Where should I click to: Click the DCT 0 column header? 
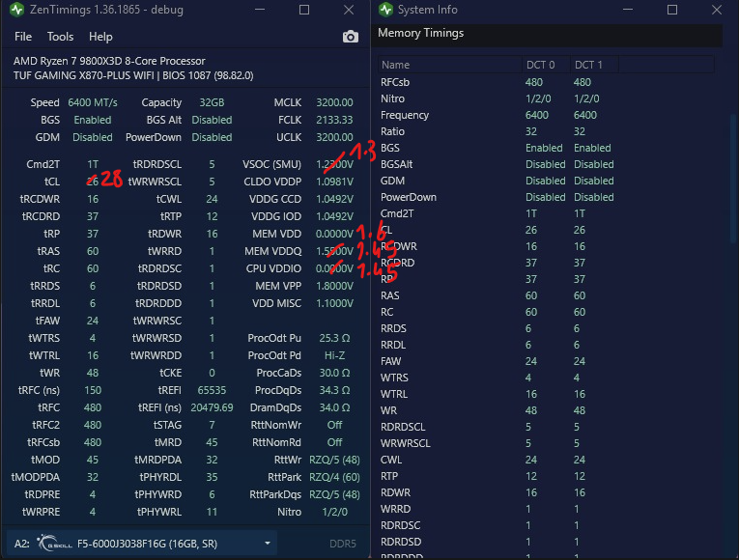[546, 65]
